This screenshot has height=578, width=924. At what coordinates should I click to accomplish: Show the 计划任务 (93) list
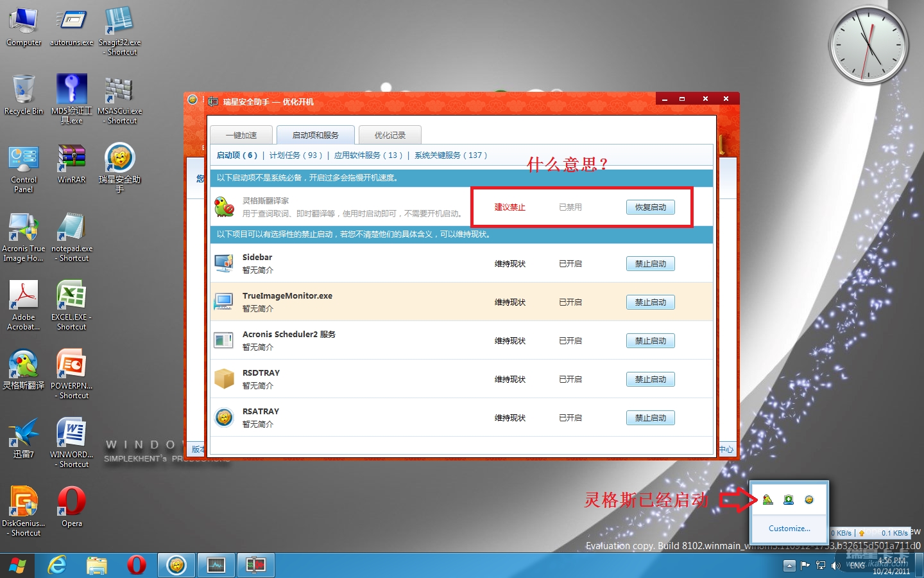coord(296,155)
